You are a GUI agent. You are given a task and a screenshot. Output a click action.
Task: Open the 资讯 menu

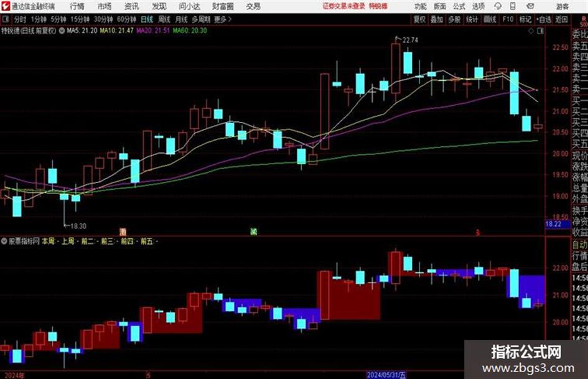132,6
